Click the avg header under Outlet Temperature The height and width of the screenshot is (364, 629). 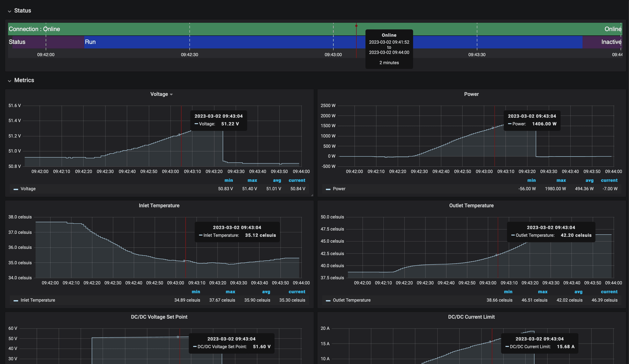click(x=579, y=292)
